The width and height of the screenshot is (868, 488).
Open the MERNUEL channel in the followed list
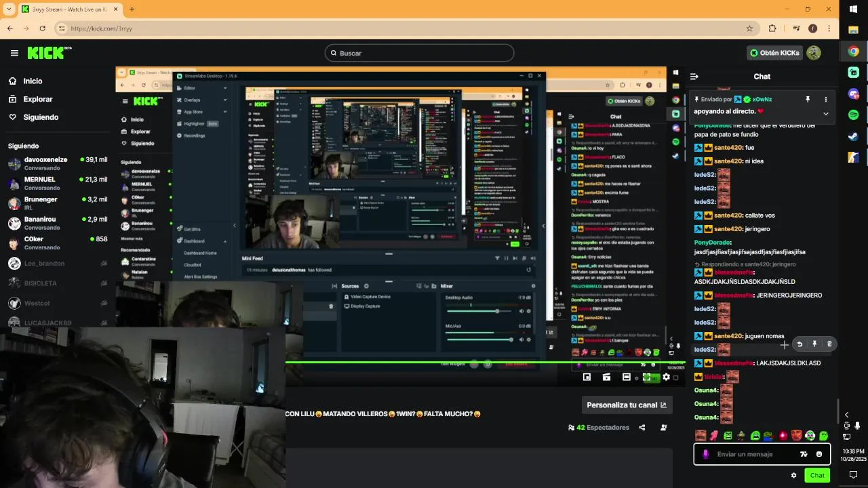click(x=58, y=183)
